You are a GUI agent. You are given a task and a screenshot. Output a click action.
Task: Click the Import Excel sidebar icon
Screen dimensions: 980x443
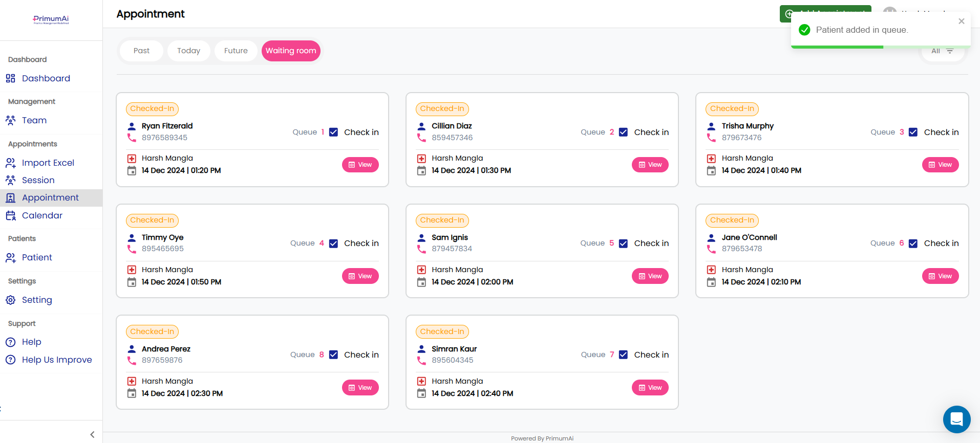10,163
